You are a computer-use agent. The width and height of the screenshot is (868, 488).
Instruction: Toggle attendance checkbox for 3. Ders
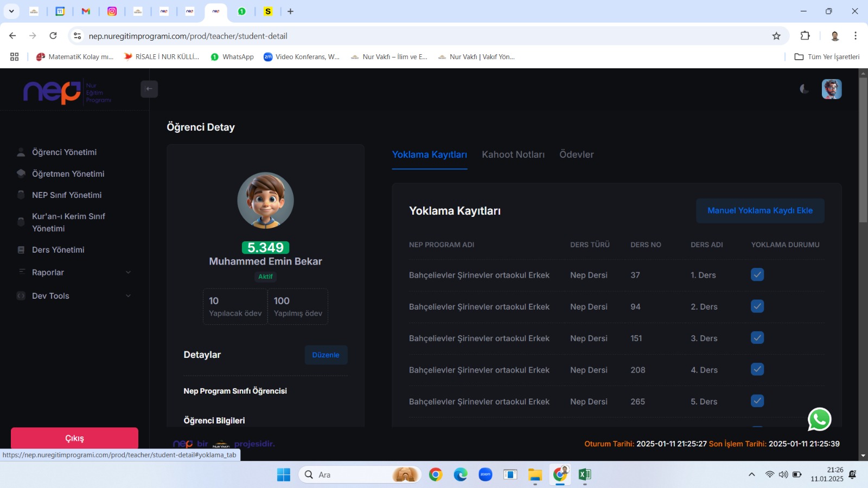point(757,338)
